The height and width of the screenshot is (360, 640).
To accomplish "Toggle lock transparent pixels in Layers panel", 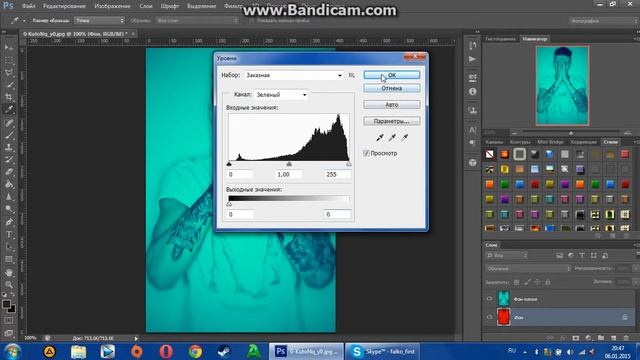I will 517,282.
